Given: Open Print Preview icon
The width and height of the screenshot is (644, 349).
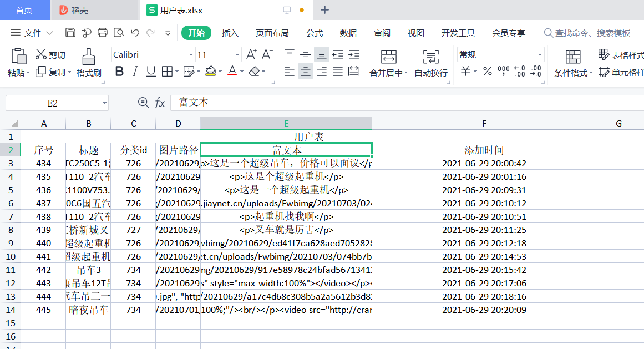Looking at the screenshot, I should 119,32.
